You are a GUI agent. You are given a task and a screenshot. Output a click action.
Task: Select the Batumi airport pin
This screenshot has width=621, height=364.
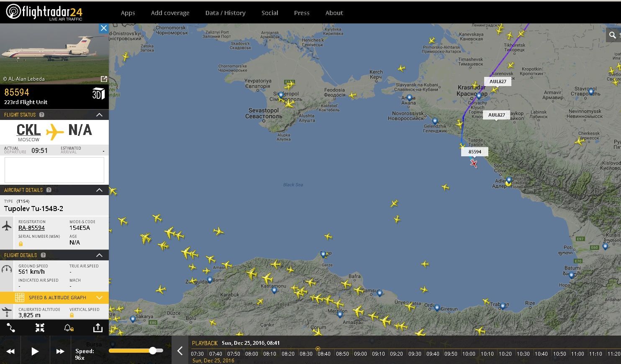(x=571, y=275)
